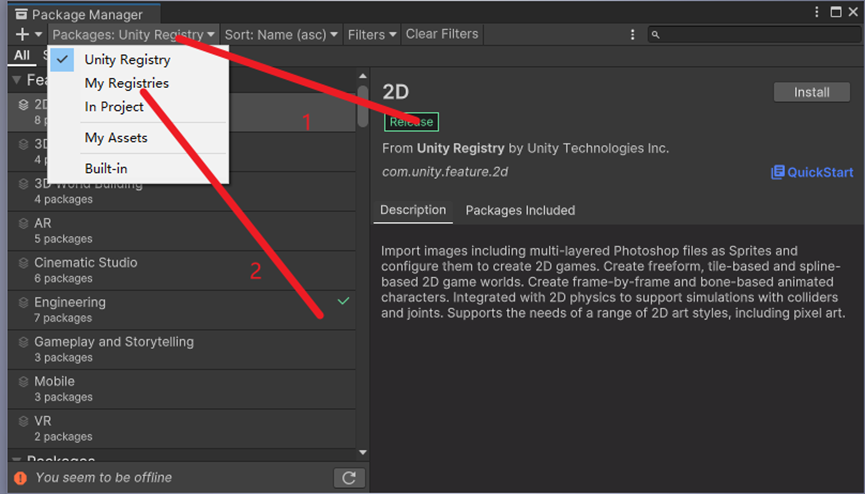Collapse the Packages section at list bottom
Image resolution: width=865 pixels, height=494 pixels.
pos(17,459)
